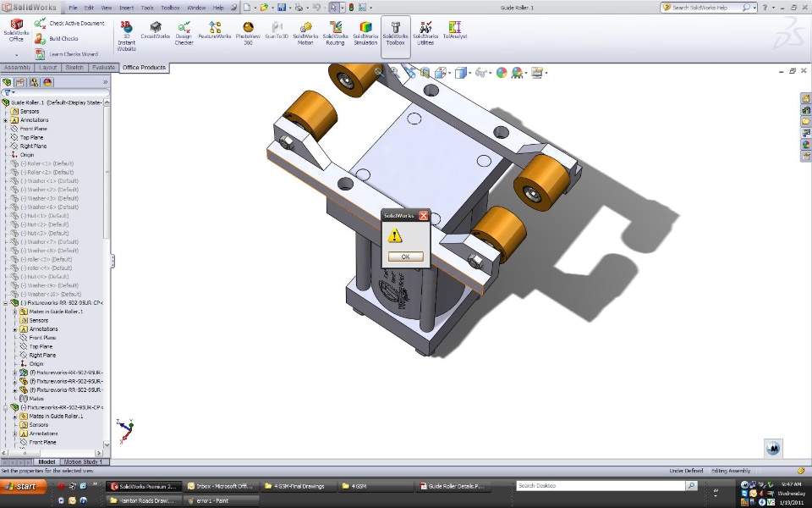The height and width of the screenshot is (508, 812).
Task: Open tree filter dropdown
Action: click(14, 93)
